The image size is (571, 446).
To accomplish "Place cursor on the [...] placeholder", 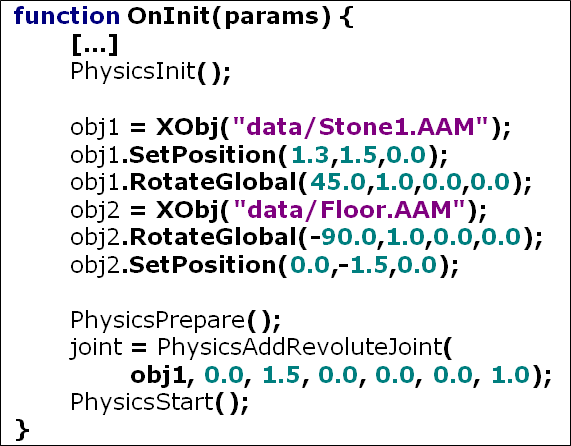I will 95,44.
